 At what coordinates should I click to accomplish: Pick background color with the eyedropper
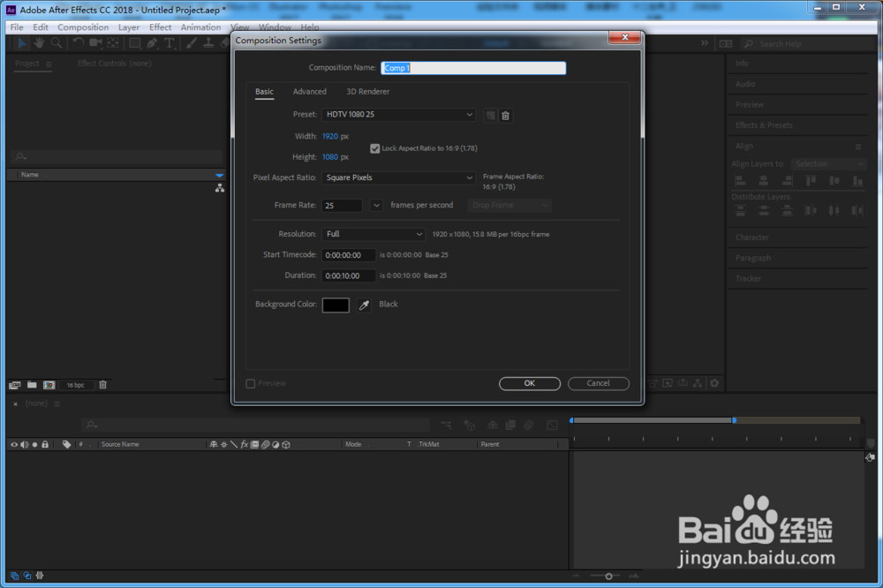click(x=365, y=305)
